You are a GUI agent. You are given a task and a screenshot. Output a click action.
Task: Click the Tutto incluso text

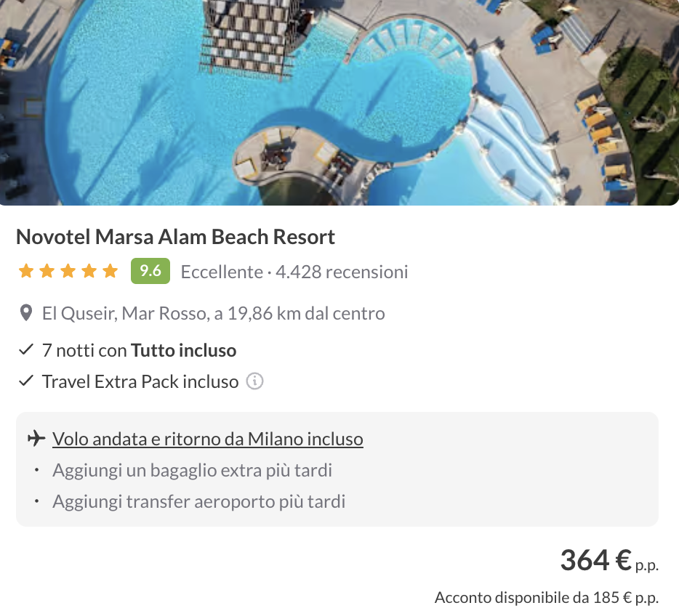(183, 350)
